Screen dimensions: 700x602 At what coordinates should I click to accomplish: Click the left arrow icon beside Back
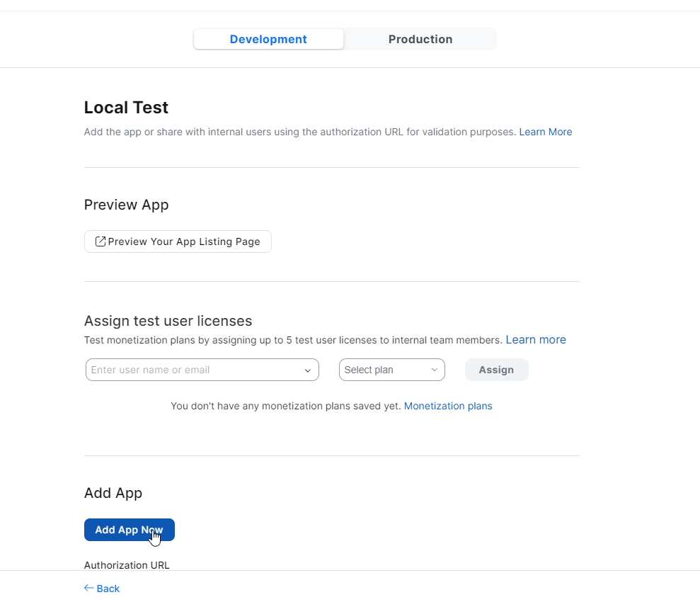tap(89, 588)
